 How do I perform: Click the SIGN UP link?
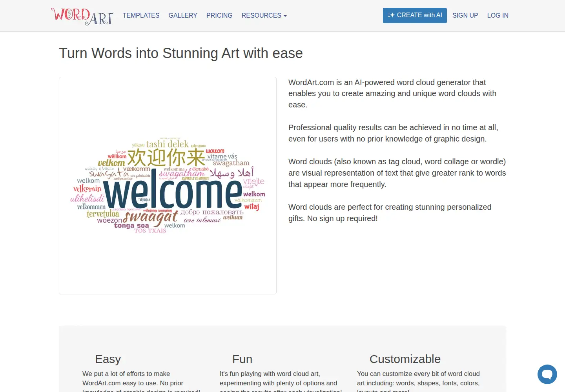[465, 16]
